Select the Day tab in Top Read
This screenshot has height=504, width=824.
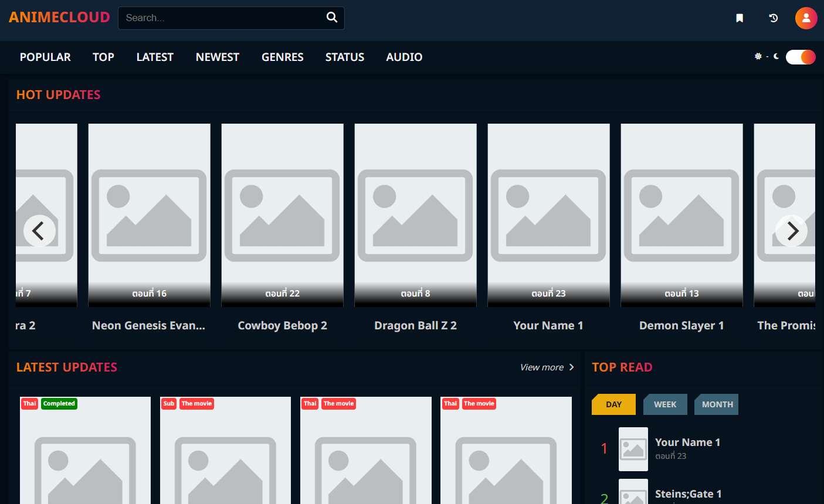613,404
